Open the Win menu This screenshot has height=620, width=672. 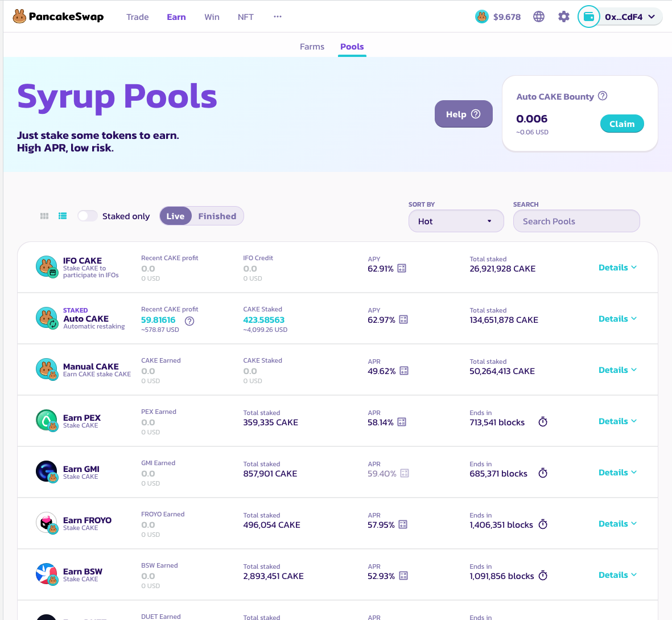212,17
